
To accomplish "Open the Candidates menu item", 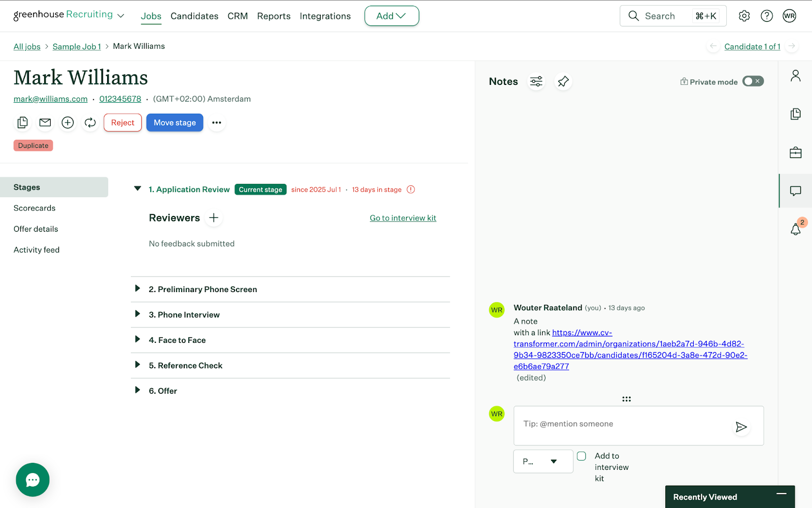I will [x=194, y=16].
